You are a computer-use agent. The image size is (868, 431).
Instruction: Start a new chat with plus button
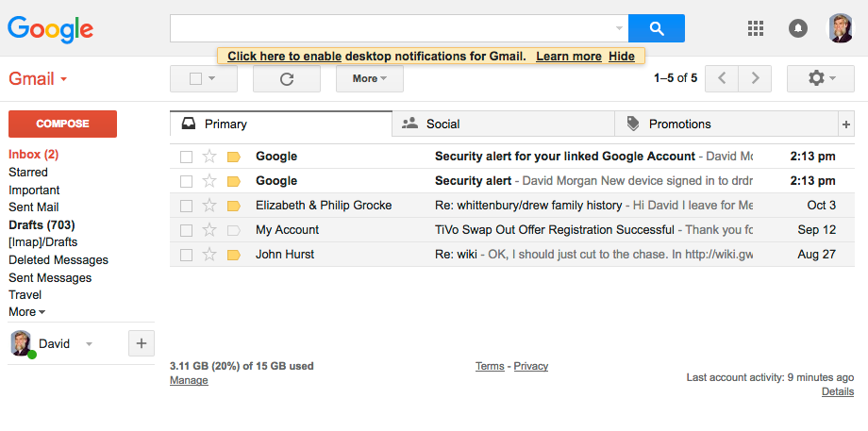tap(142, 343)
